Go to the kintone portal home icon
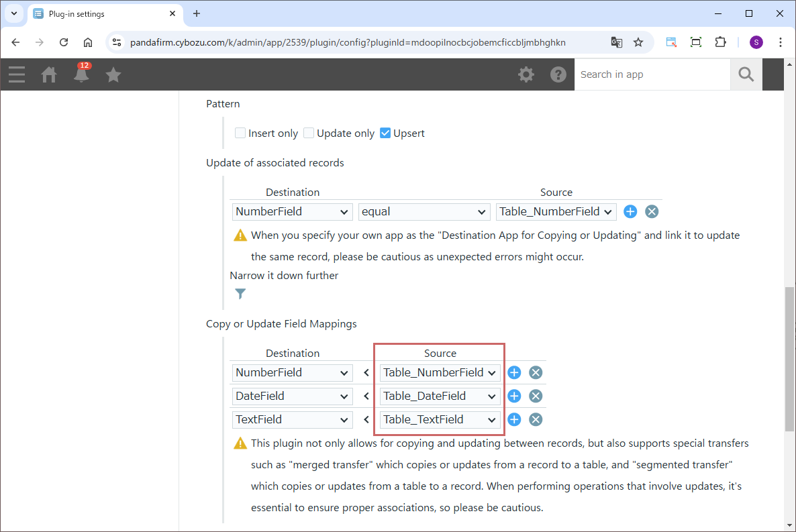 point(49,74)
